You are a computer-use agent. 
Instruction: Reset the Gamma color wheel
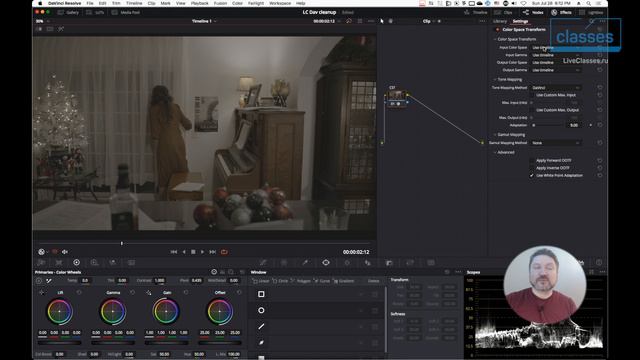pos(132,293)
